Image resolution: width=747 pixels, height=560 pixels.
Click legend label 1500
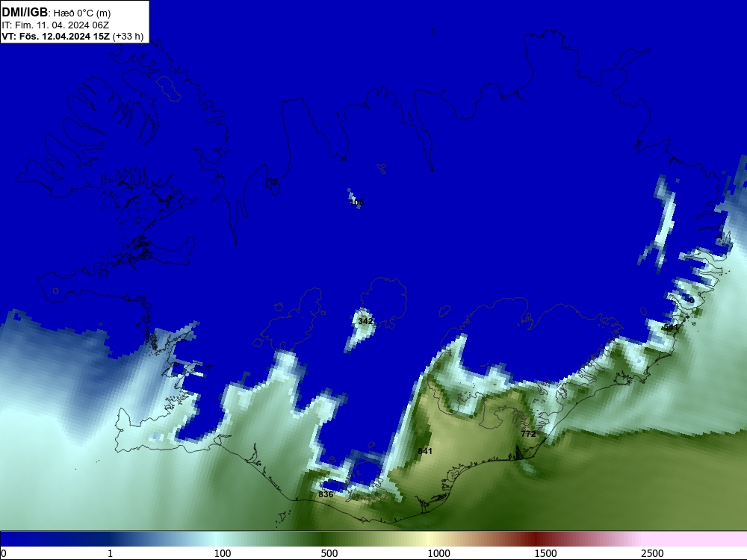point(545,553)
